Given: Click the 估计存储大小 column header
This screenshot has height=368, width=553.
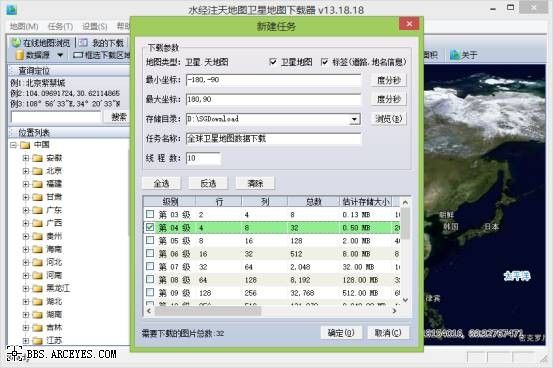Looking at the screenshot, I should click(x=366, y=201).
